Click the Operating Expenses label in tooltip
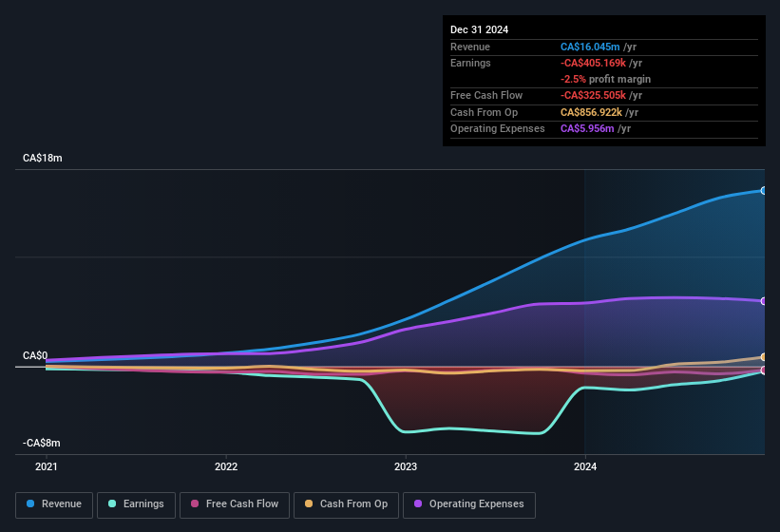This screenshot has height=532, width=780. click(x=498, y=129)
